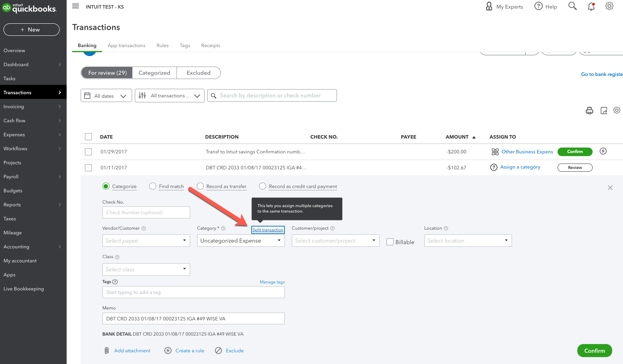Screen dimensions: 623x364
Task: Print the transactions list
Action: coord(589,111)
